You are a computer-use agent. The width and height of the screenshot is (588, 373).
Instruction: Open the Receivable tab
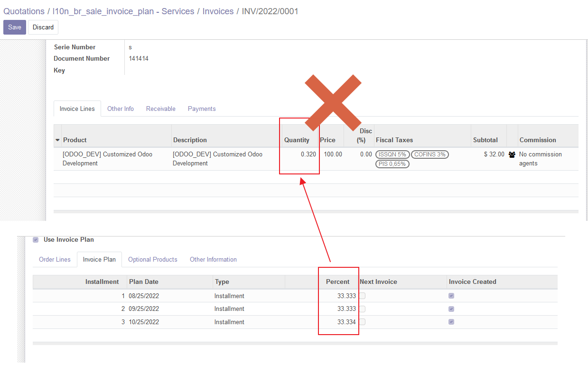click(x=161, y=109)
